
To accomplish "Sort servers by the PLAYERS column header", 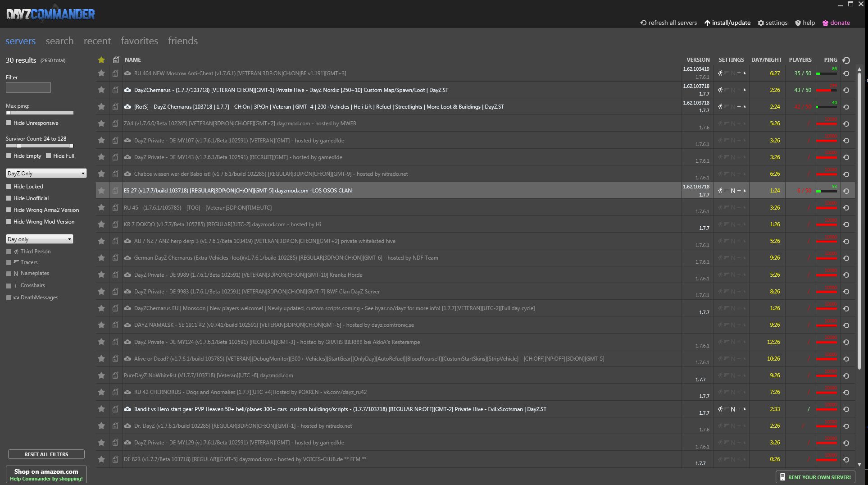I will click(800, 60).
